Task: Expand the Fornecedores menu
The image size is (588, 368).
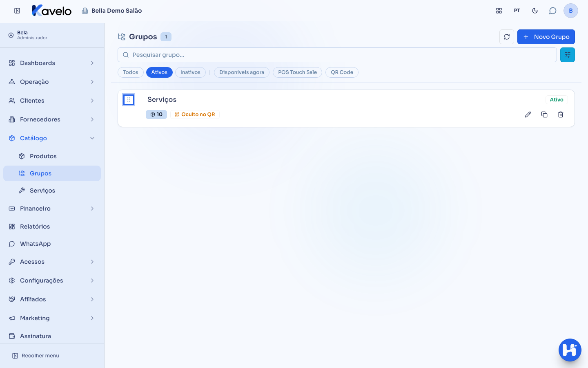Action: (x=52, y=119)
